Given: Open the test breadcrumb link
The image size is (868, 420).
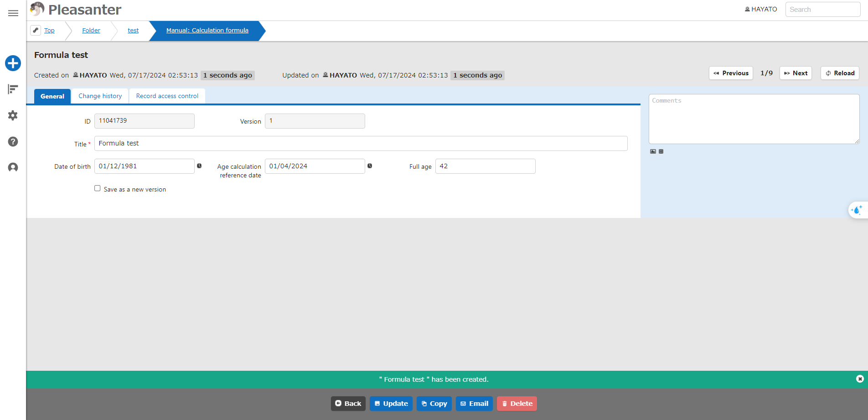Looking at the screenshot, I should click(x=133, y=31).
